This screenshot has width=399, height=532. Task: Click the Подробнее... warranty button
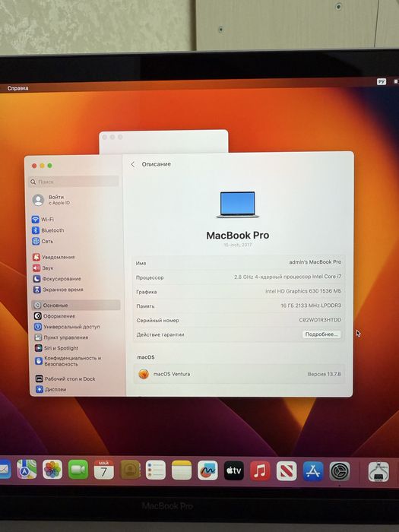click(x=321, y=334)
